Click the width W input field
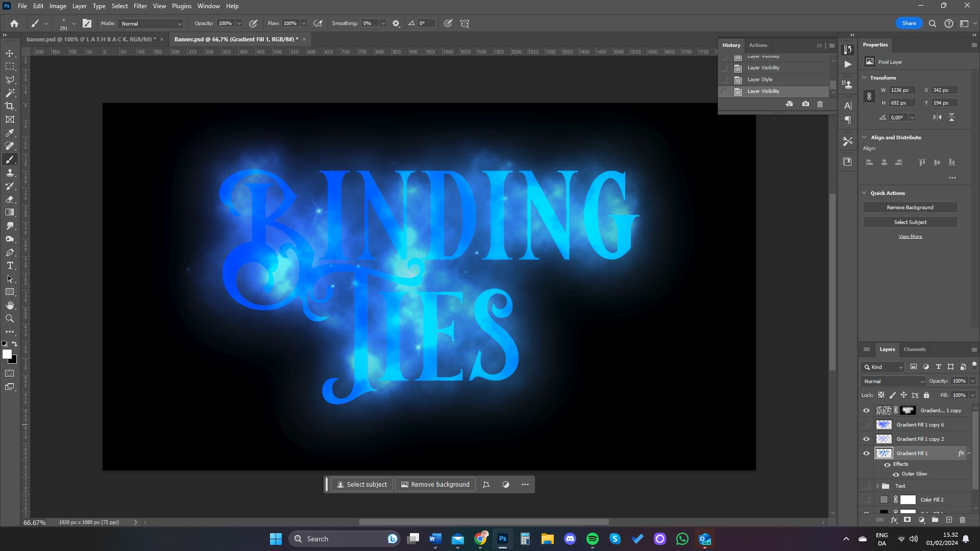The width and height of the screenshot is (980, 551). click(x=902, y=90)
